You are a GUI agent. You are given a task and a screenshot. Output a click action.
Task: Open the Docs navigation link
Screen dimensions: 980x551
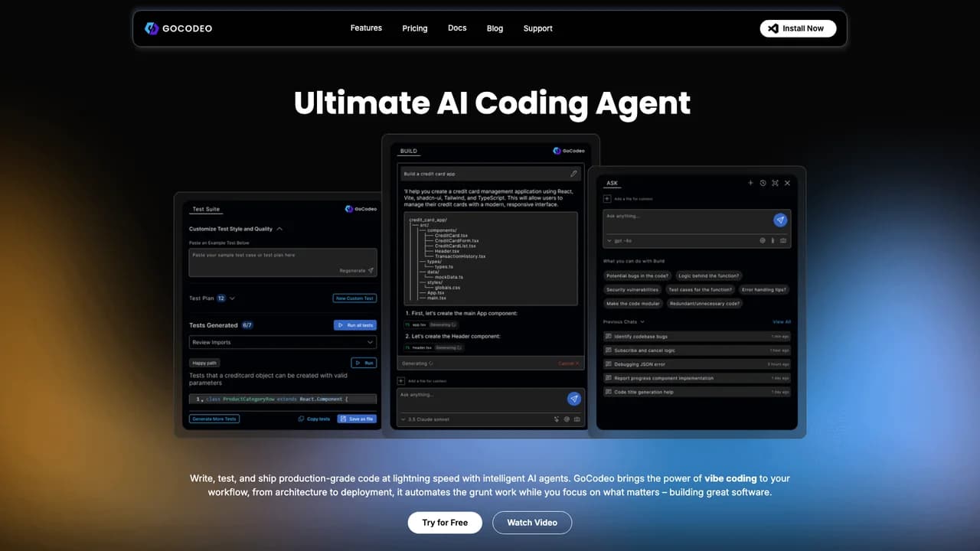[x=457, y=28]
